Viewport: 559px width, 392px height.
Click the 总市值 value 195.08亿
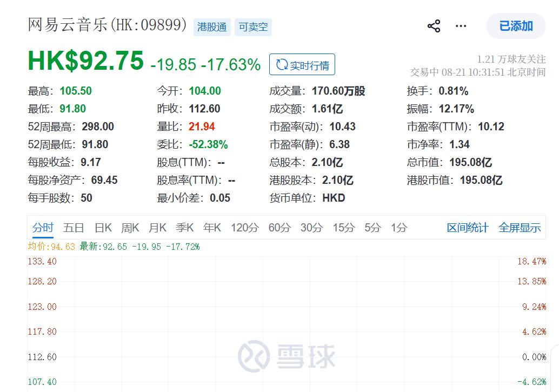click(470, 162)
